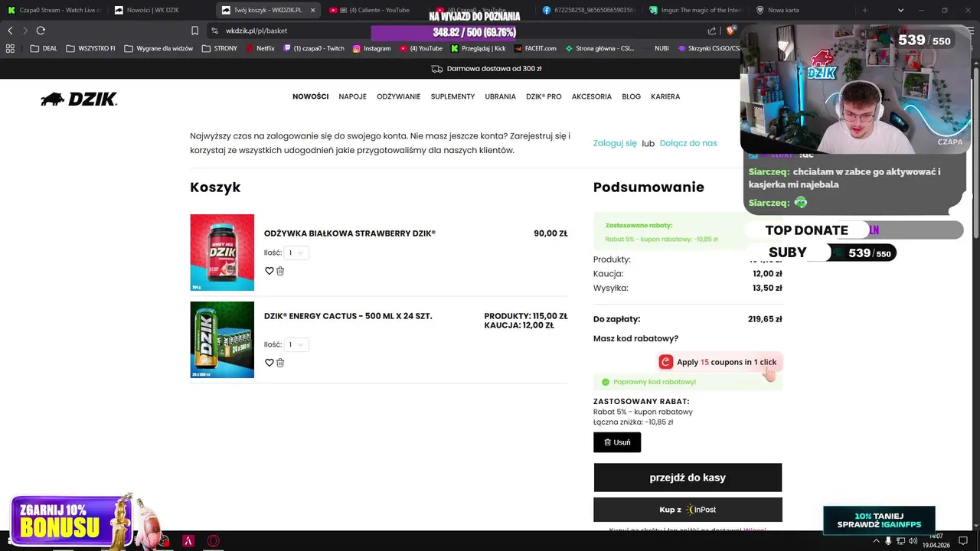
Task: Go back in browser history
Action: click(10, 31)
